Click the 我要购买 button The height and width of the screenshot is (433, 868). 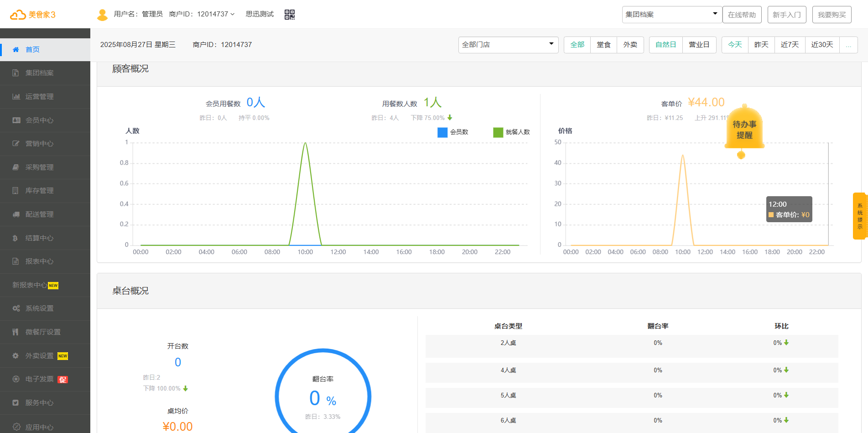tap(832, 15)
